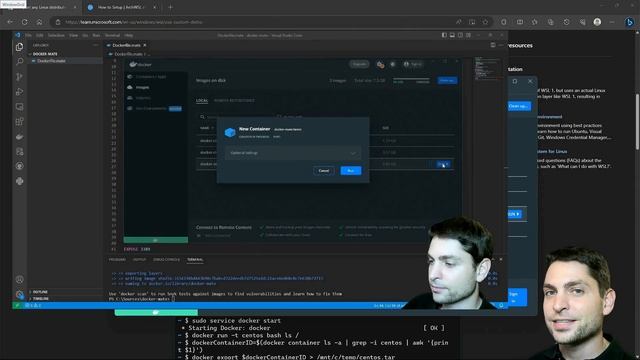Viewport: 640px width, 360px height.
Task: Expand Optional settings in New Container dialog
Action: click(293, 153)
